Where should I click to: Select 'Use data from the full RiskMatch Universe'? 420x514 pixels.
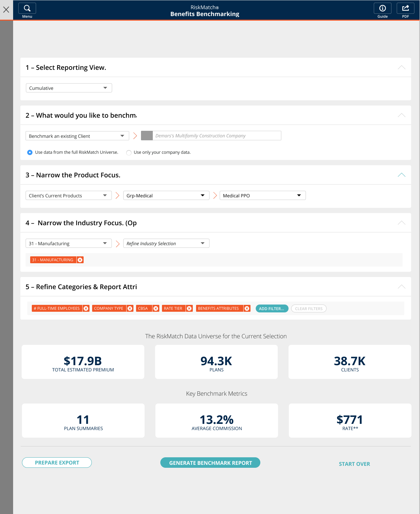30,152
